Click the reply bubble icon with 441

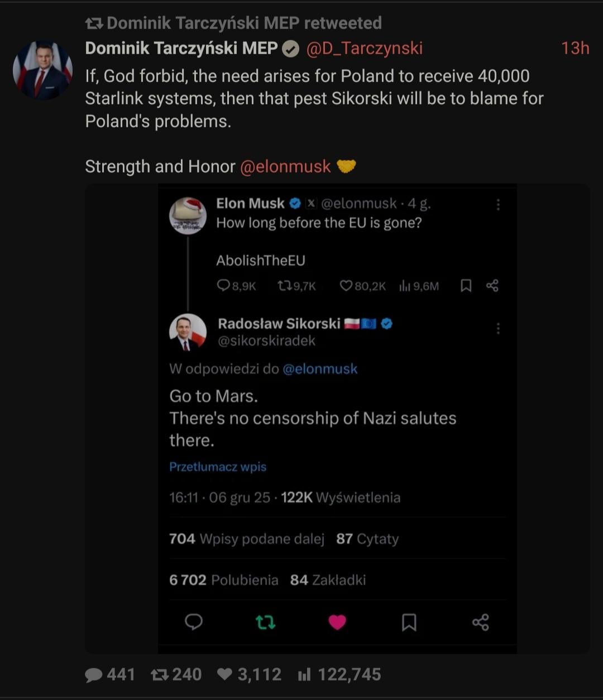click(94, 675)
